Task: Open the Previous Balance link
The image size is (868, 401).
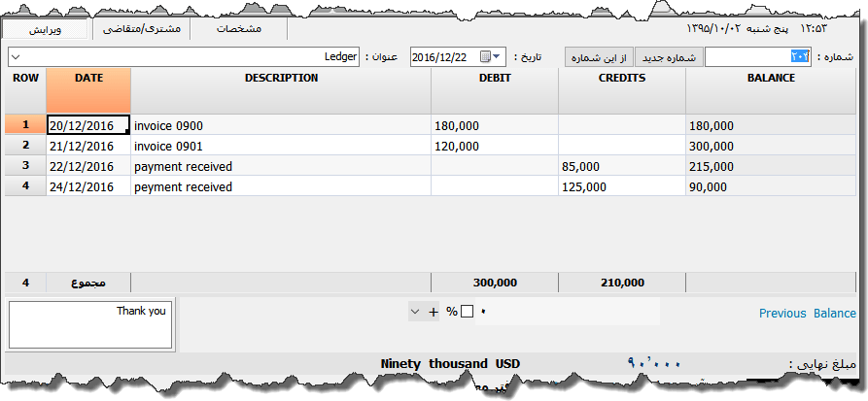Action: (807, 313)
